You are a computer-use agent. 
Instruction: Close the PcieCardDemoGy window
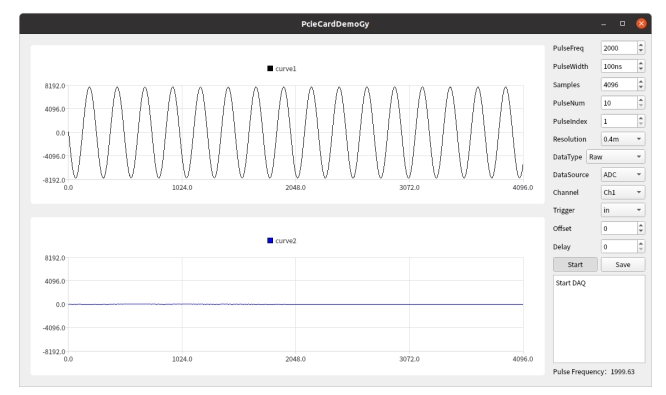tap(641, 24)
